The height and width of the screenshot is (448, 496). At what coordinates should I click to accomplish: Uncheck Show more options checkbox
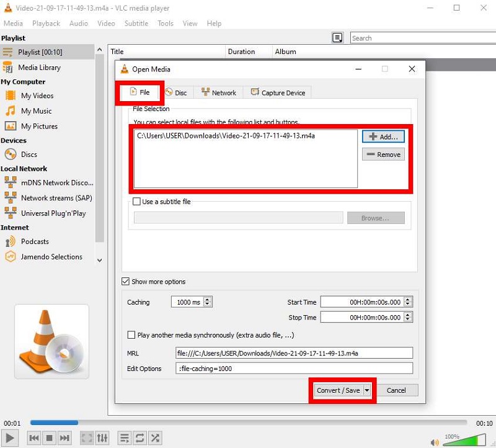point(126,282)
